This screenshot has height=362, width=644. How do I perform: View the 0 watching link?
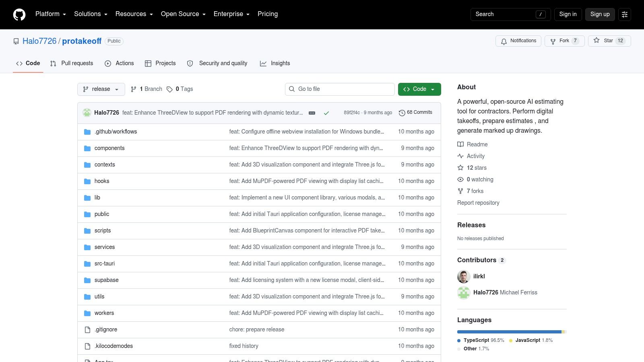click(475, 179)
